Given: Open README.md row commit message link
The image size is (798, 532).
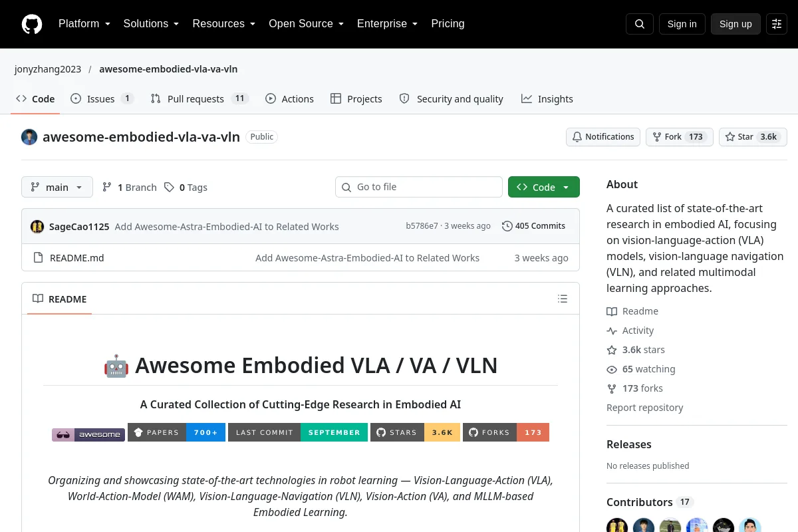Looking at the screenshot, I should (x=367, y=258).
